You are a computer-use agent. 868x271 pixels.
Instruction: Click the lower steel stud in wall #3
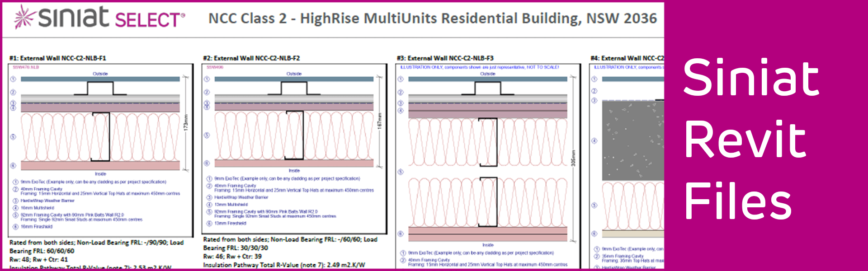coord(488,202)
